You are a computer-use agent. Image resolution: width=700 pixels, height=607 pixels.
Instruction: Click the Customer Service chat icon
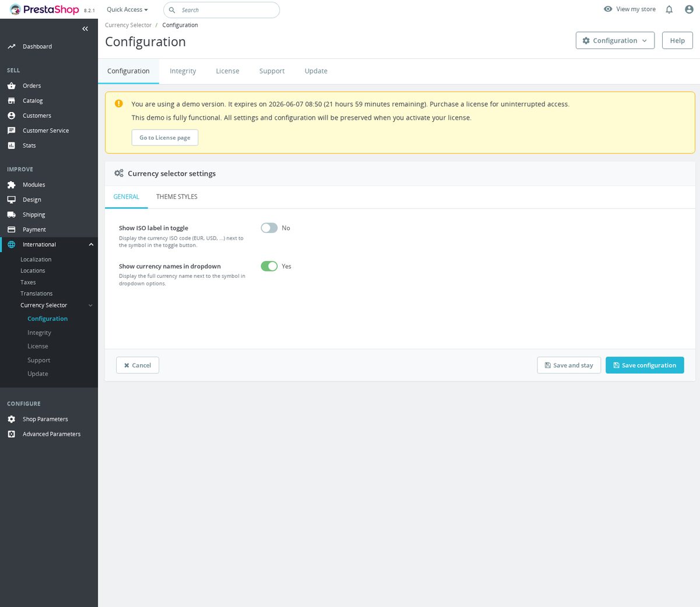[11, 131]
